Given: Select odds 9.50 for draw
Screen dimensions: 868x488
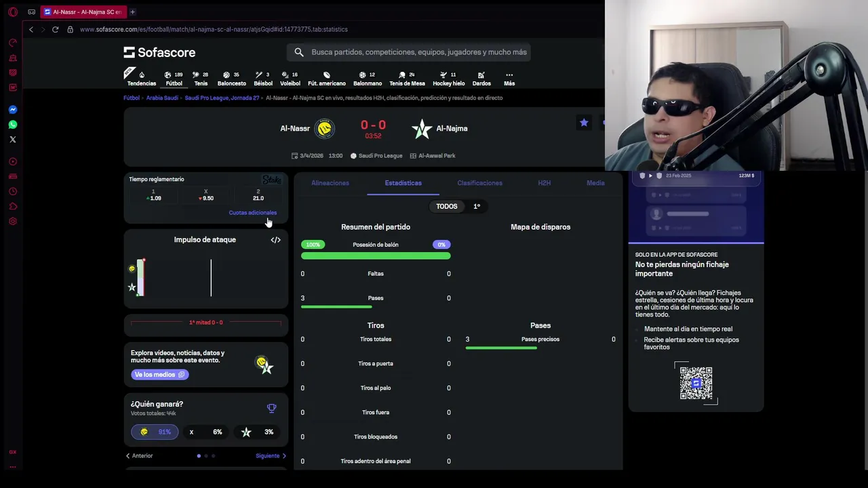Looking at the screenshot, I should [x=206, y=195].
